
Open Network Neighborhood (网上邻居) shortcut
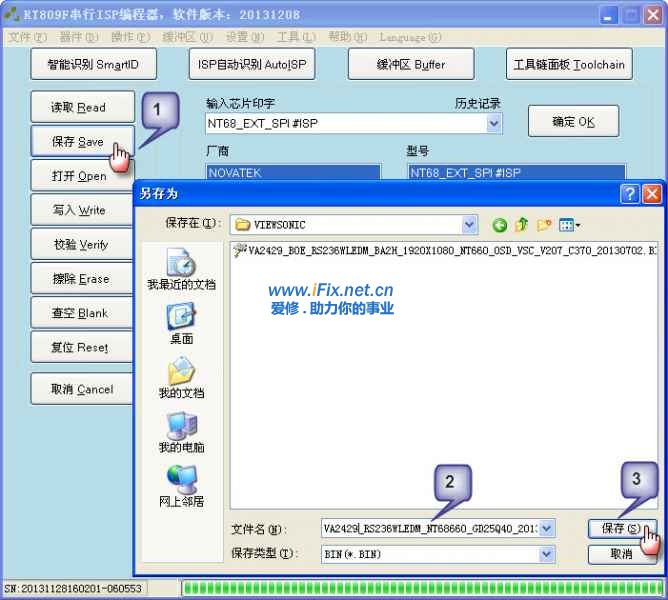click(181, 485)
